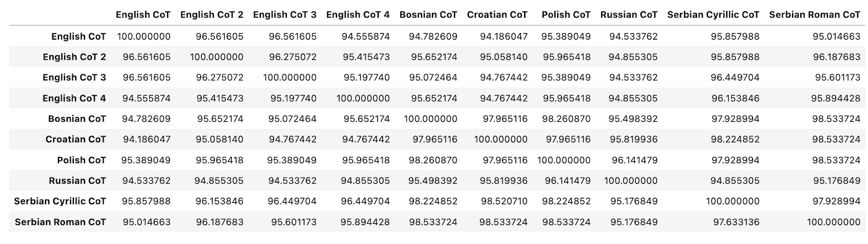Viewport: 868px width, 244px height.
Task: Click the 100.000000 cell in Croatian CoT row
Action: [500, 139]
